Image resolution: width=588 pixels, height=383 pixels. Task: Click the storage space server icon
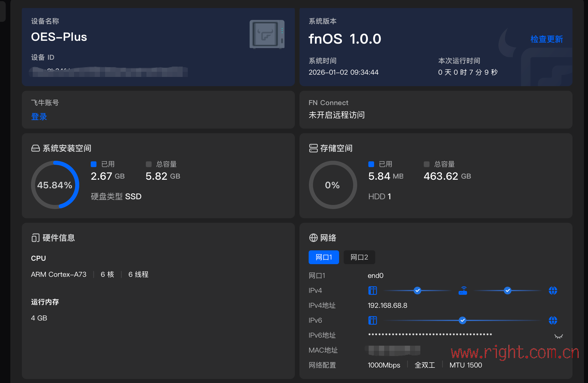[313, 148]
